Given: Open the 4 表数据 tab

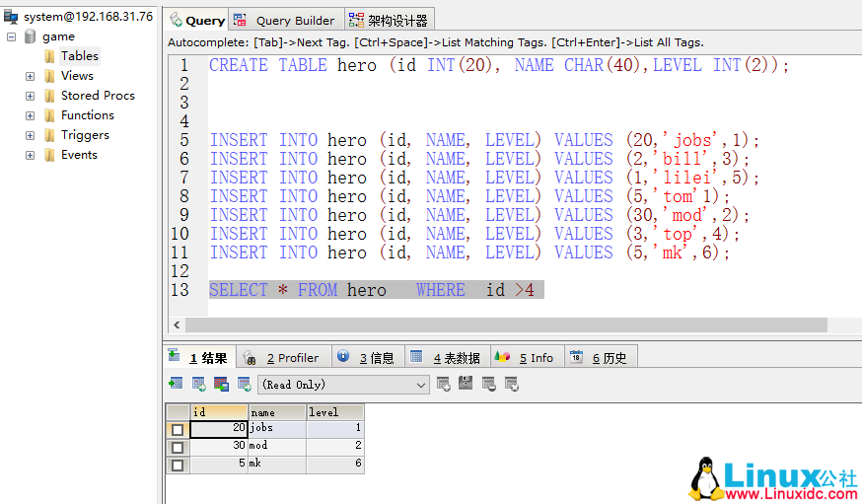Looking at the screenshot, I should tap(447, 358).
